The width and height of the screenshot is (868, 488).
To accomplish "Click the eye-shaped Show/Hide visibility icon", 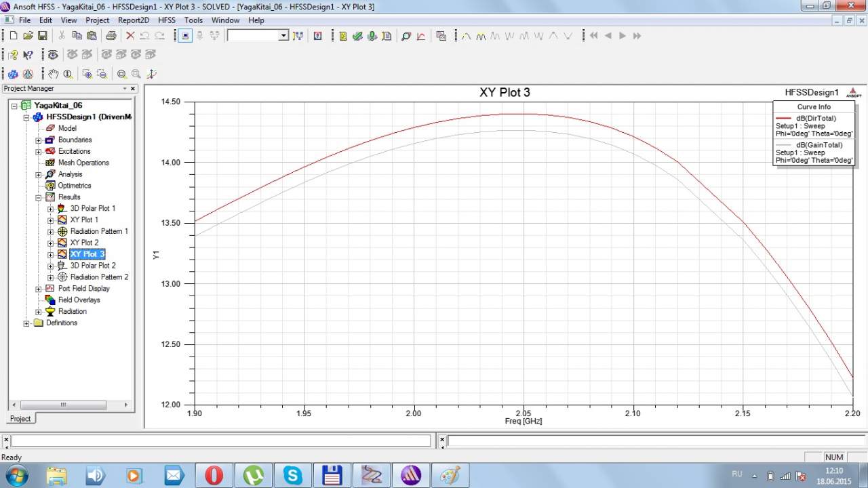I will 52,55.
